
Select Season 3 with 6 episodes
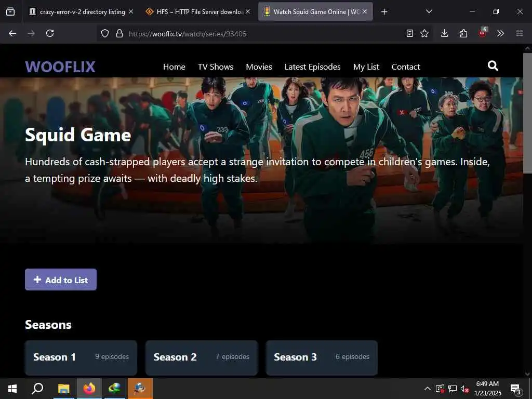(x=322, y=357)
